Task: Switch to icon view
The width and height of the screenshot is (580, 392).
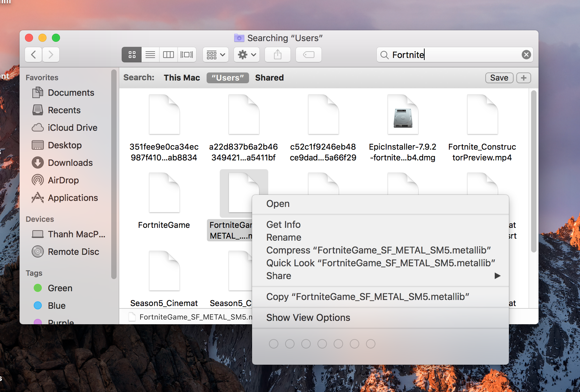Action: 132,55
